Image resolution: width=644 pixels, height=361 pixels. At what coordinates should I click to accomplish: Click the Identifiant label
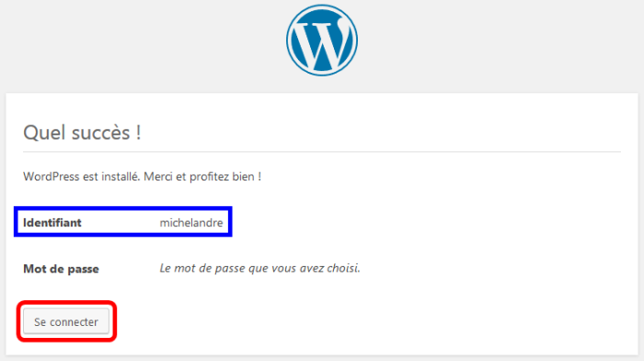[x=52, y=223]
